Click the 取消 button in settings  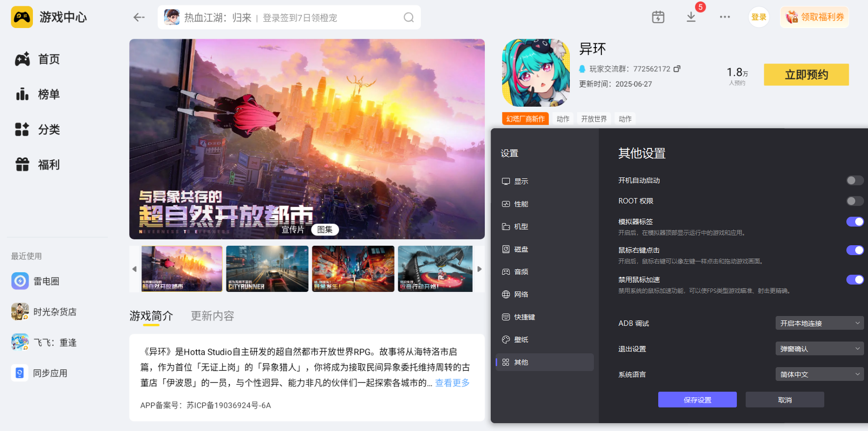(x=784, y=400)
